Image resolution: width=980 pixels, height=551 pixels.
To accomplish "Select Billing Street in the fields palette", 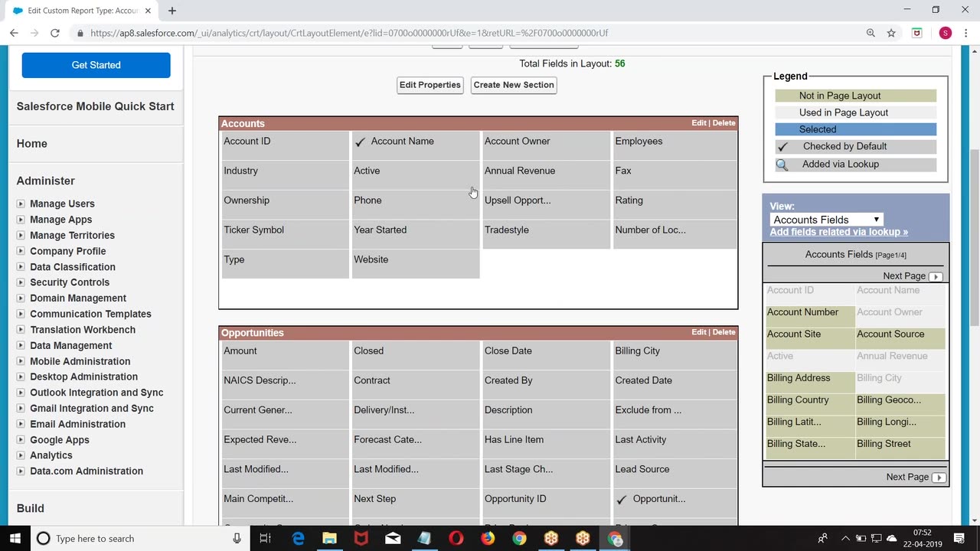I will (900, 447).
